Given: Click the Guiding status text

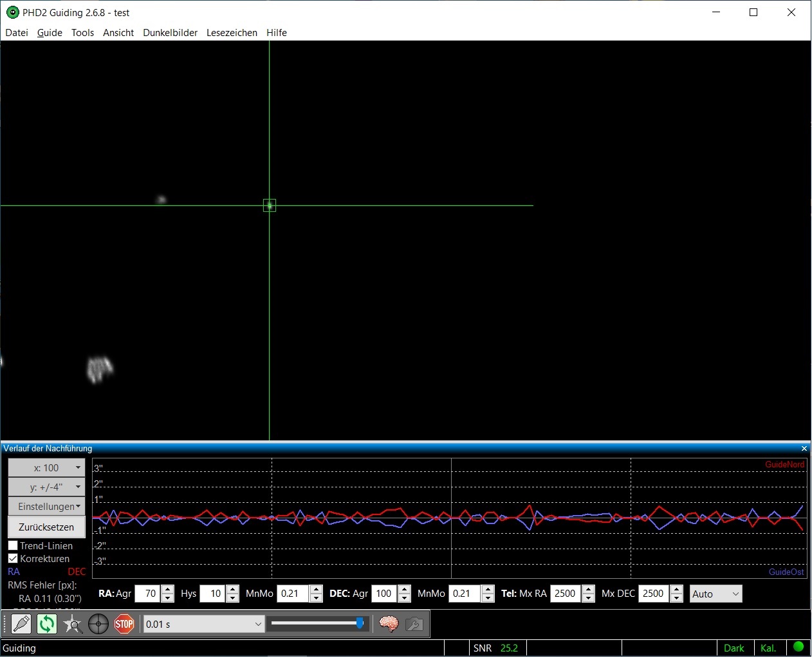Looking at the screenshot, I should pos(19,648).
